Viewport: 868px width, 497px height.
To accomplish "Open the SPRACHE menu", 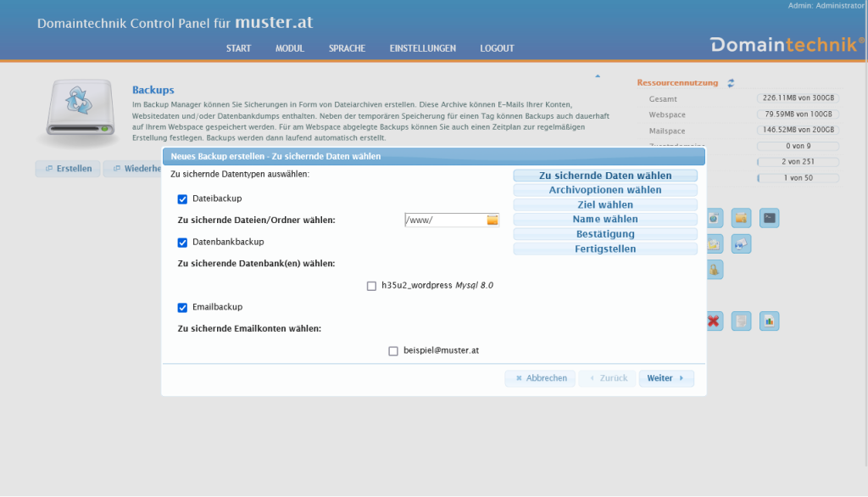I will click(346, 48).
